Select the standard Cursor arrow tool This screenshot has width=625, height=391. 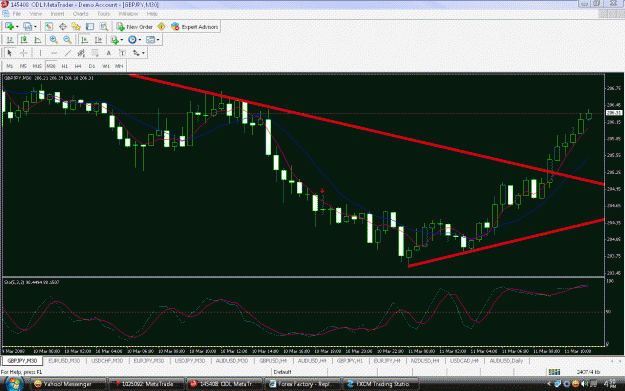[x=10, y=53]
